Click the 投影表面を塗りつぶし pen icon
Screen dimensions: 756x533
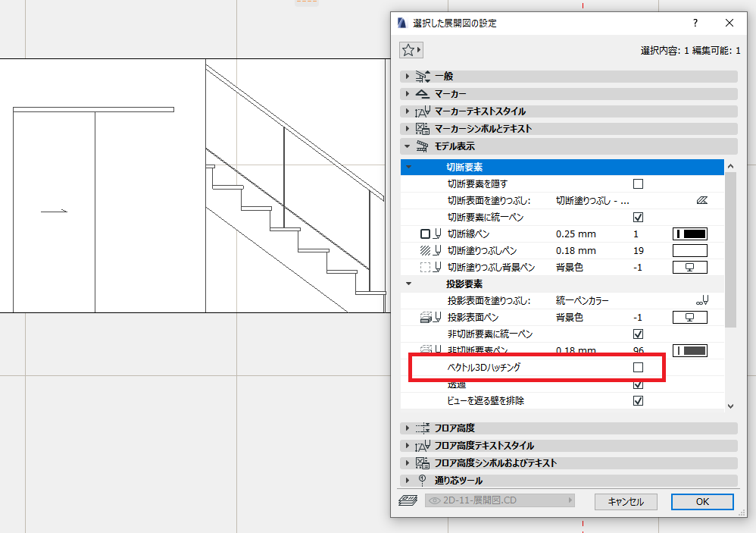[x=702, y=300]
